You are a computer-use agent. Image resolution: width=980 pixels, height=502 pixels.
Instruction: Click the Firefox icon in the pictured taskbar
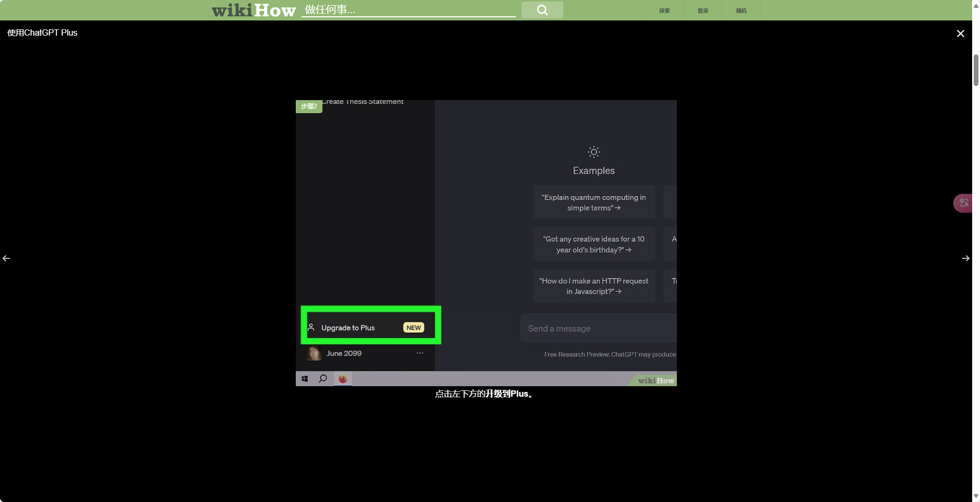tap(343, 379)
